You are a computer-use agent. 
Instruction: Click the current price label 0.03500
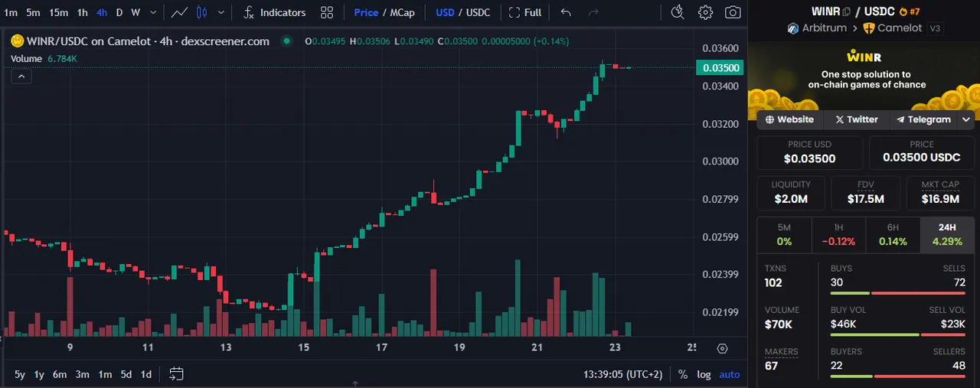click(x=720, y=67)
